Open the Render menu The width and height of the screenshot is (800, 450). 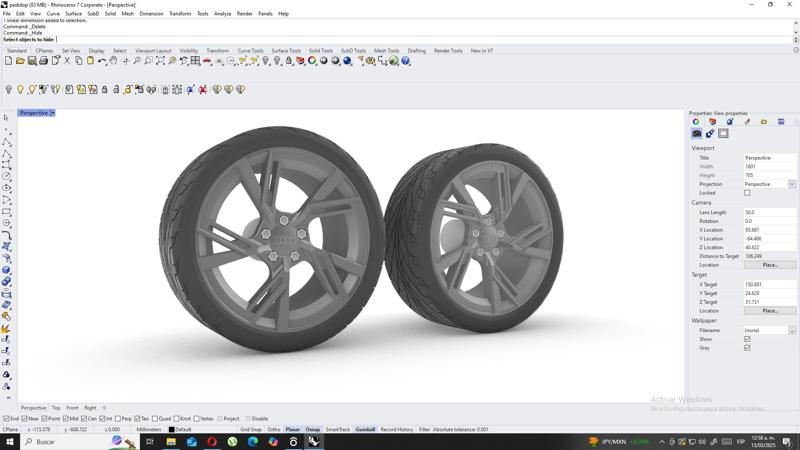244,14
